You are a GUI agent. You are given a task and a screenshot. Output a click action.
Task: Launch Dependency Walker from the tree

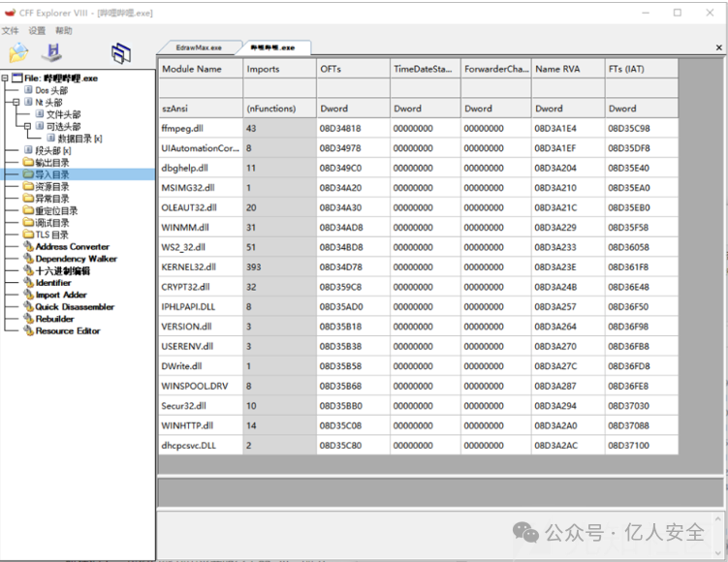tap(76, 259)
